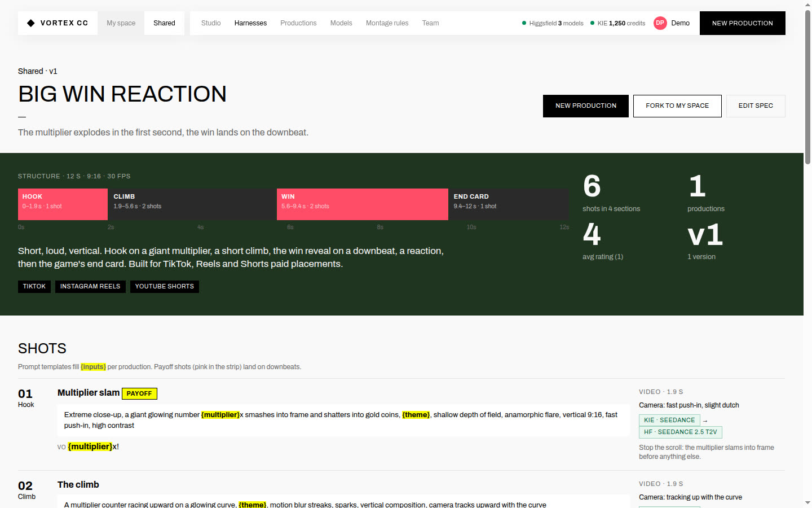Click New Production in the header bar
Viewport: 812px width, 508px height.
tap(742, 23)
